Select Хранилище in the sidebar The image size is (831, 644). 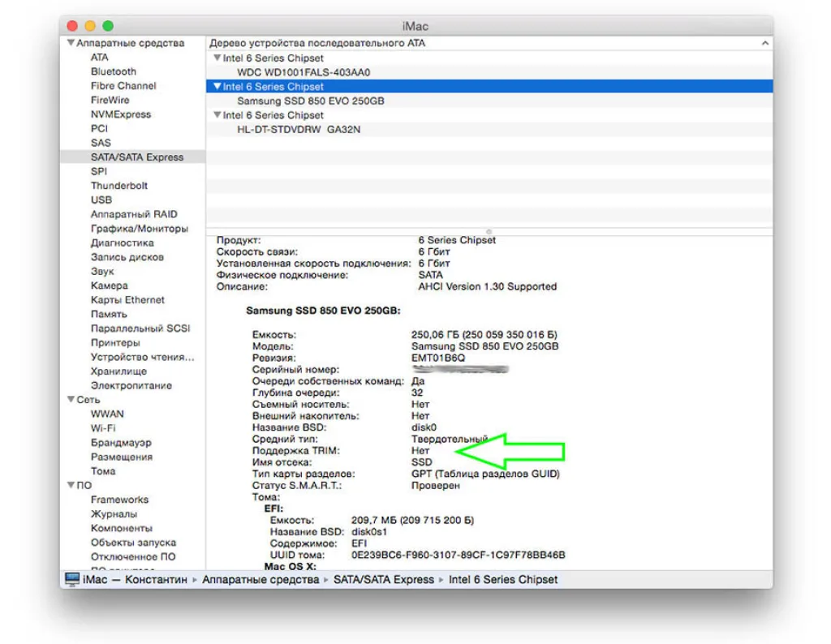118,371
